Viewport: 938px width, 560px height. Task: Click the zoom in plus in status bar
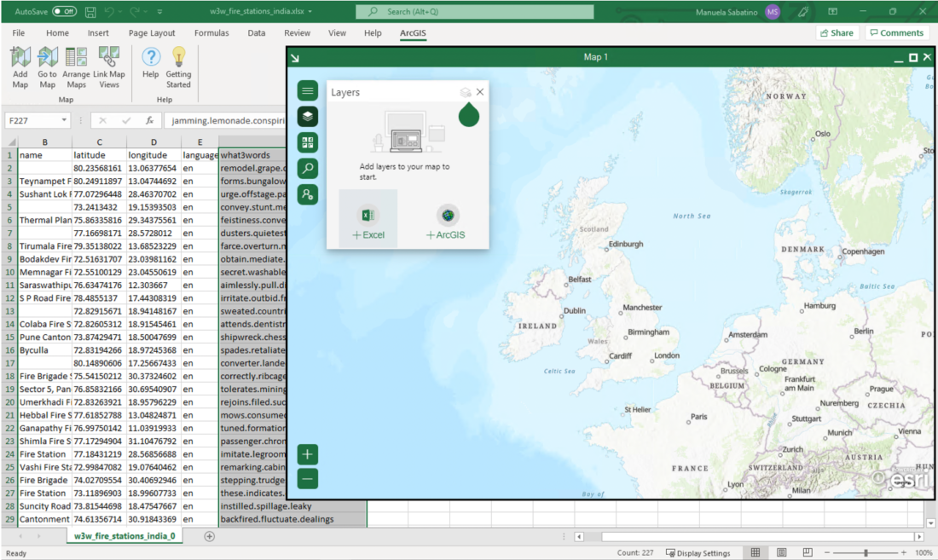tap(904, 553)
